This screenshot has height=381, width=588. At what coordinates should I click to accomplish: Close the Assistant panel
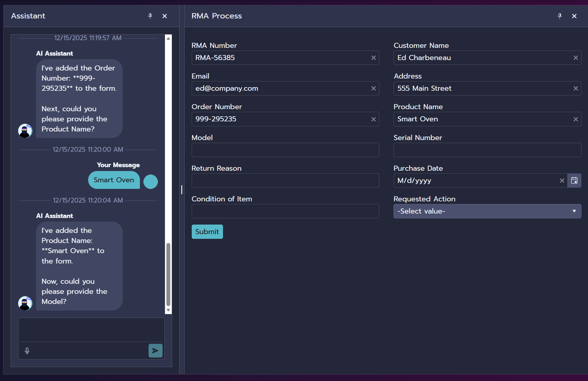point(165,16)
